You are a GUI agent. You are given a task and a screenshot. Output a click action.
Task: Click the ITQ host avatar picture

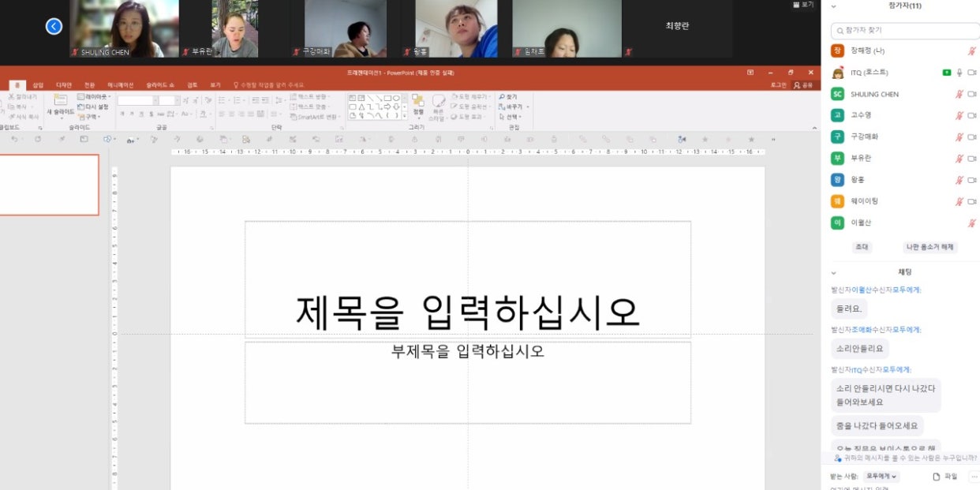(x=837, y=73)
